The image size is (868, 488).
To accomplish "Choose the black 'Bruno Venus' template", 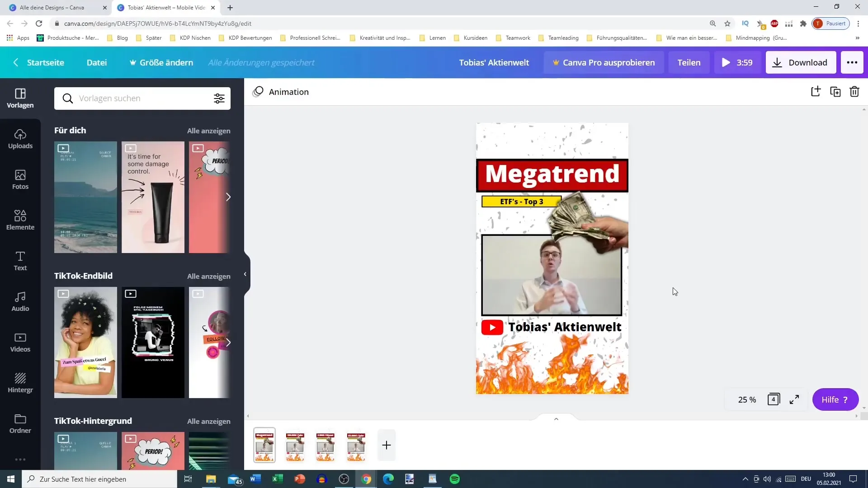I will tap(153, 343).
